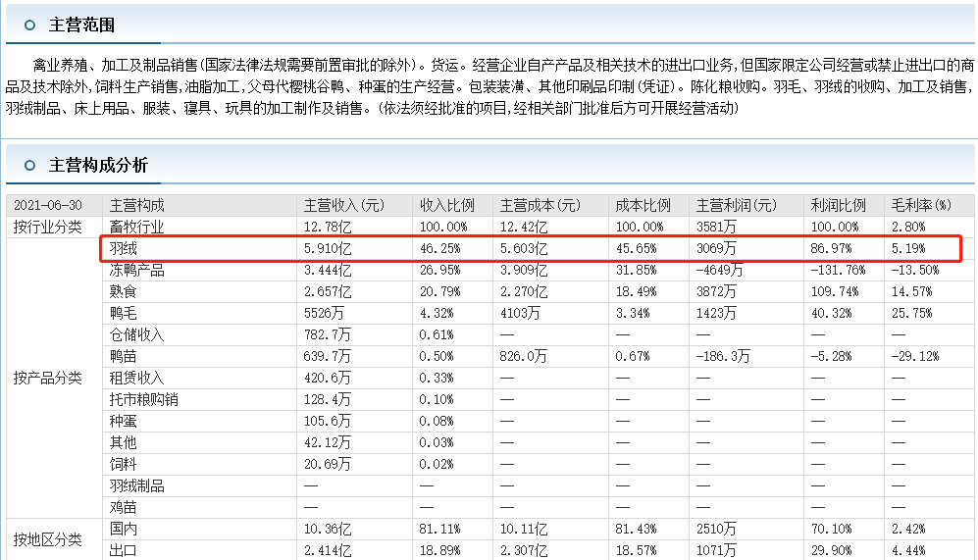
Task: Click the 熟食 product name
Action: (x=123, y=291)
